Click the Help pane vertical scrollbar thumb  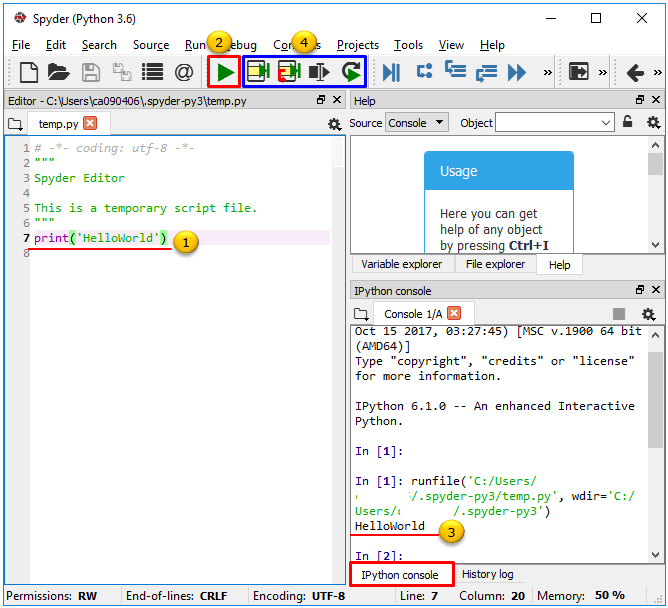tap(655, 164)
